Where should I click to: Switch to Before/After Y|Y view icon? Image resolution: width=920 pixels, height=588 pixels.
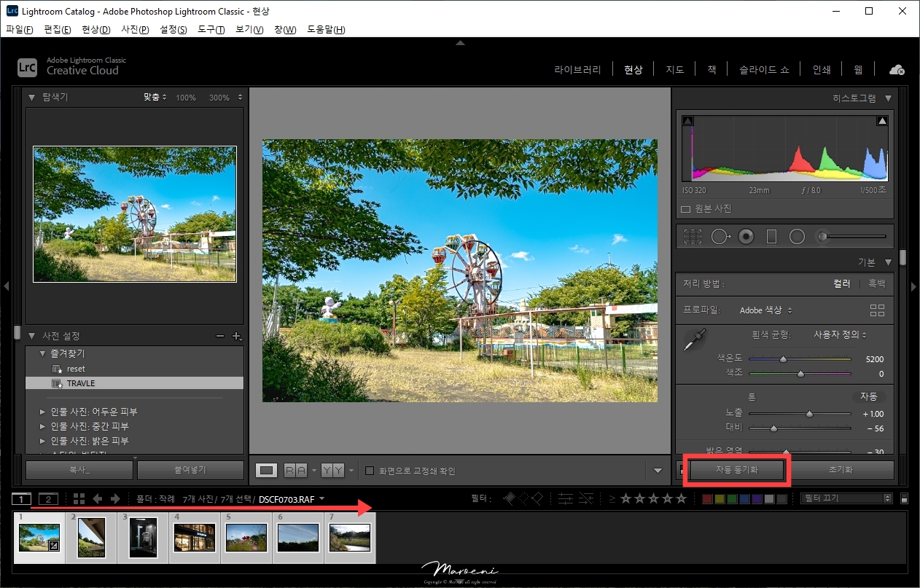(x=332, y=471)
